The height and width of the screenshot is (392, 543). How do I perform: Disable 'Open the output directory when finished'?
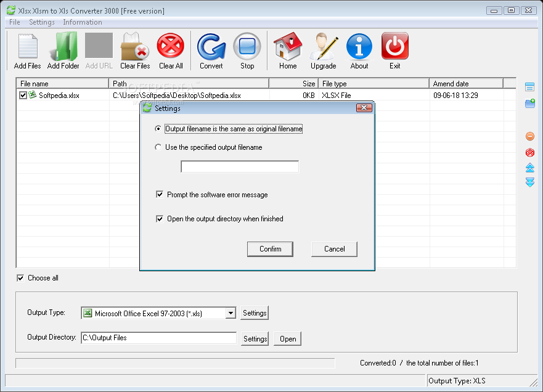[x=159, y=218]
